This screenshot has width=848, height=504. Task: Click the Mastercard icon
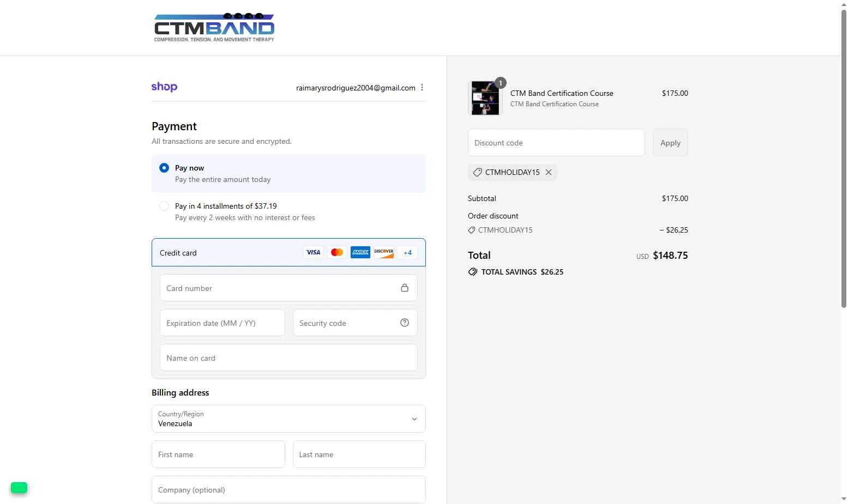point(337,252)
